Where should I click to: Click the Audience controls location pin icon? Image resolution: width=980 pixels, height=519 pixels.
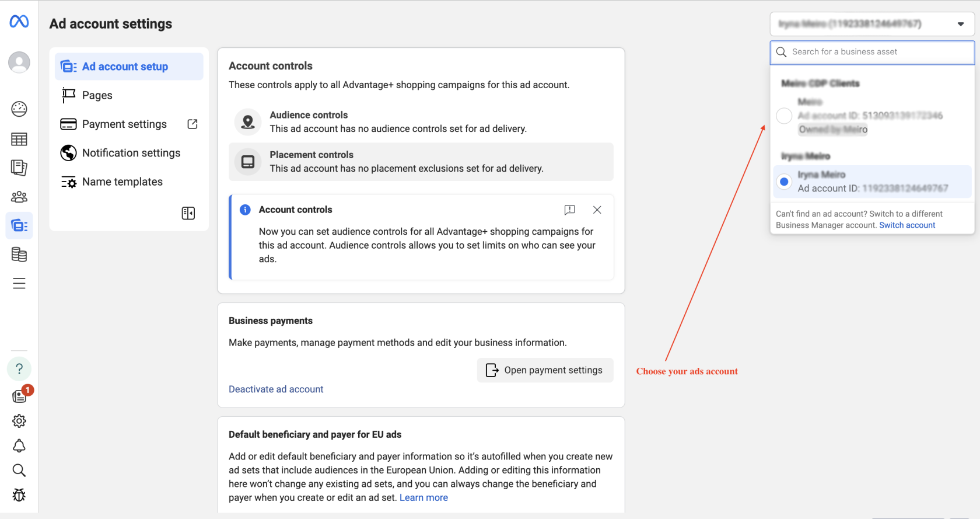click(248, 121)
